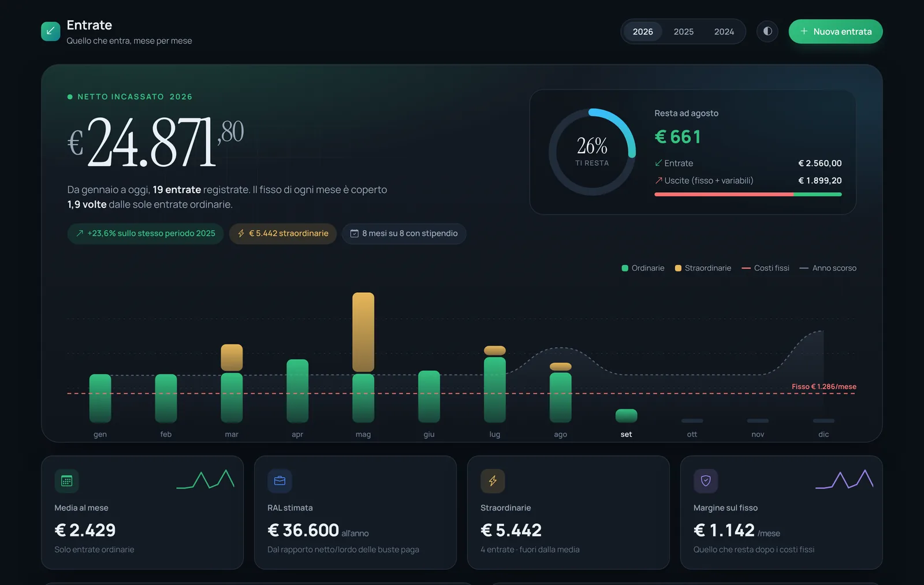The image size is (924, 585).
Task: Click the down-left arrow icon next to Entrate row
Action: (x=658, y=163)
